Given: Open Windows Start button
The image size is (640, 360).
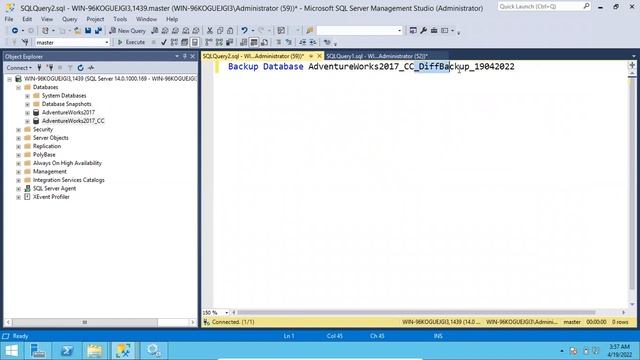Looking at the screenshot, I should coord(11,351).
